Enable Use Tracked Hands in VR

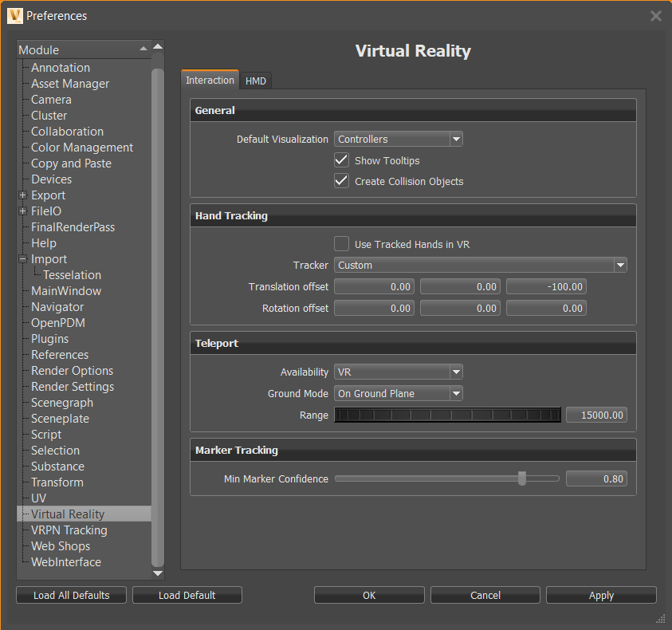(341, 243)
